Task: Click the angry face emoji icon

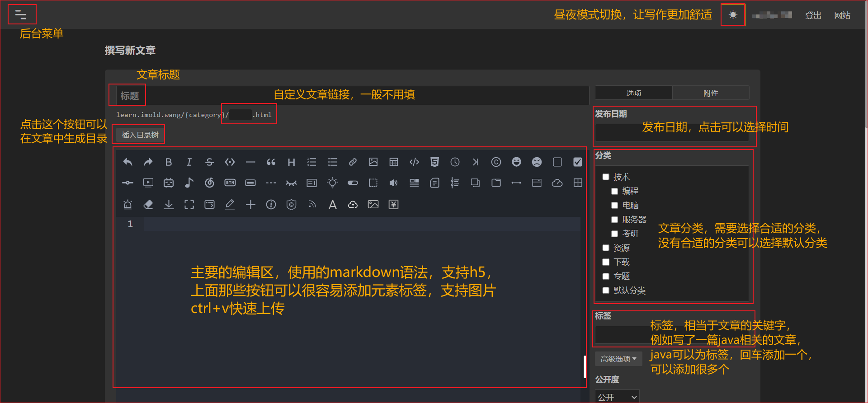Action: (537, 162)
